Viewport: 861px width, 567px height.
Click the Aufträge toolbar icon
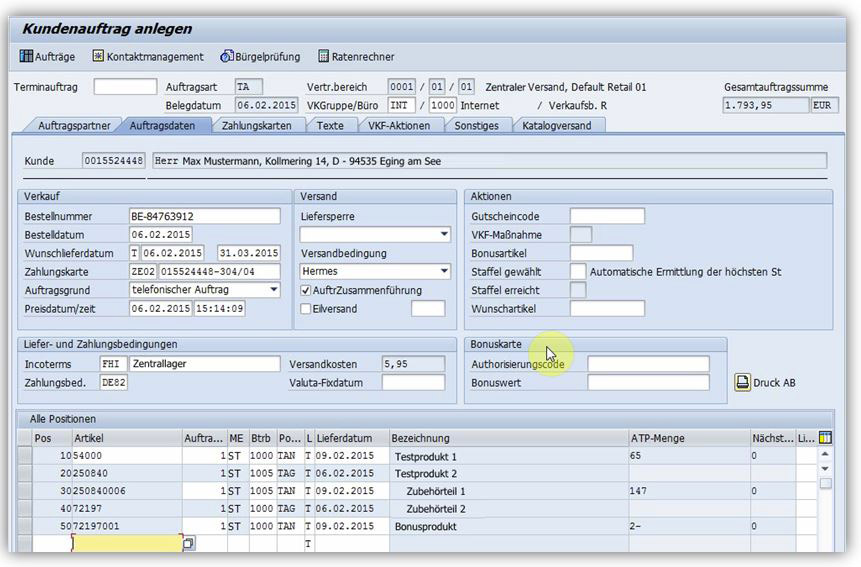pos(26,57)
